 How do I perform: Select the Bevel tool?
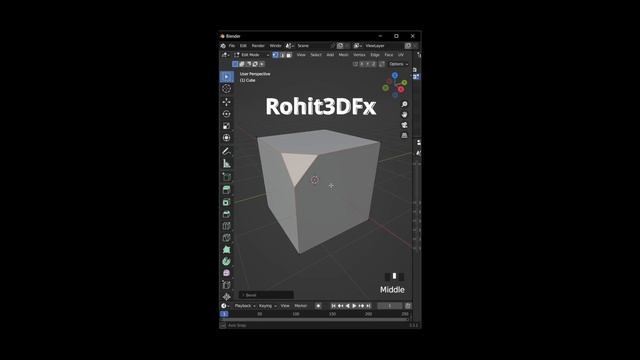(x=227, y=214)
